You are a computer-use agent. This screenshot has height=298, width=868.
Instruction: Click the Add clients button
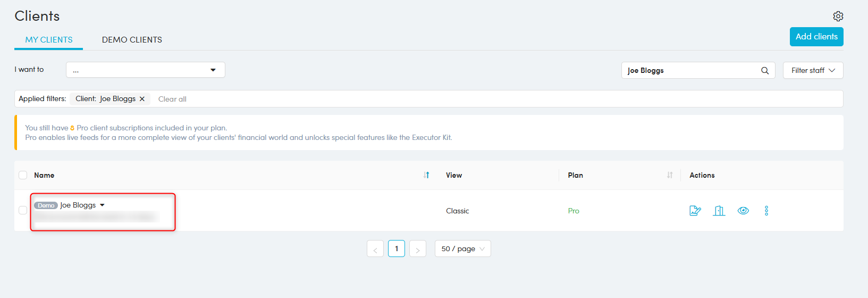pos(816,37)
